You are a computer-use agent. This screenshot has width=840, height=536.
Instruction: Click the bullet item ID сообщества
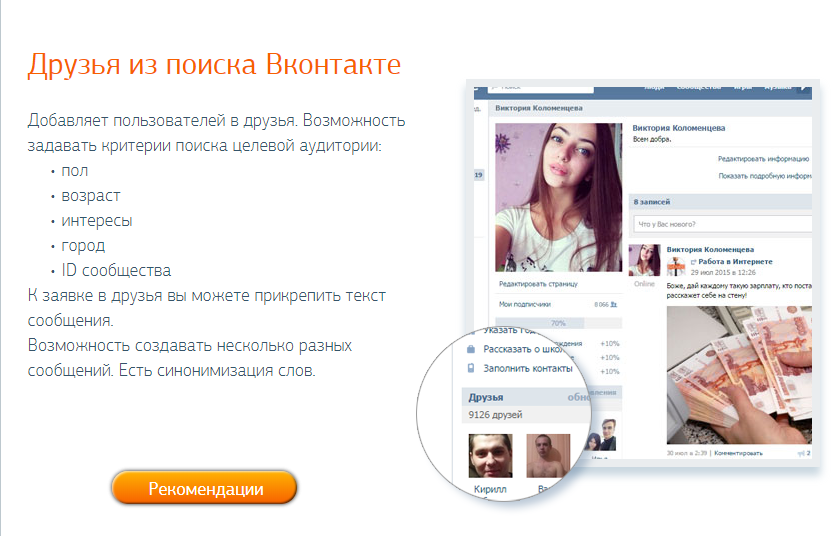(116, 270)
